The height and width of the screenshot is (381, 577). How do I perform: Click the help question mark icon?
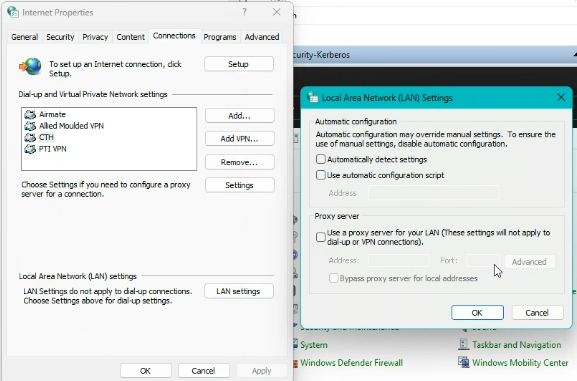click(244, 12)
